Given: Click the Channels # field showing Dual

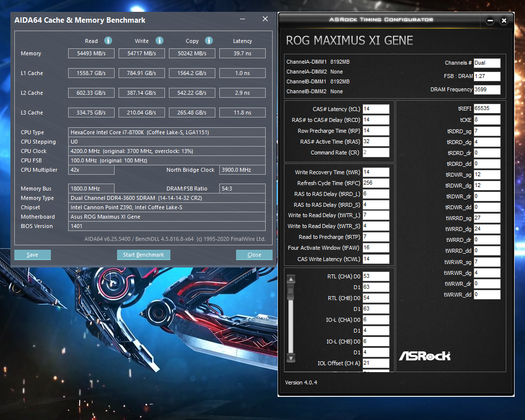Looking at the screenshot, I should pos(487,63).
